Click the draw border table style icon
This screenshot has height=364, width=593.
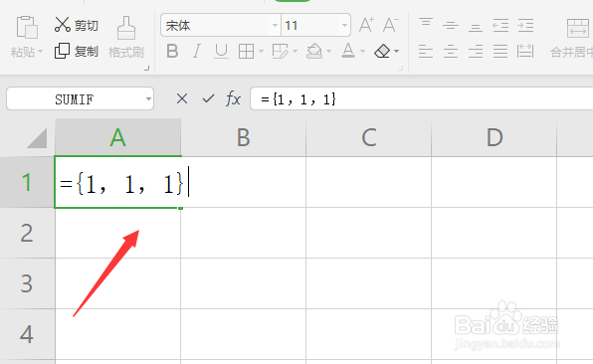[x=280, y=51]
